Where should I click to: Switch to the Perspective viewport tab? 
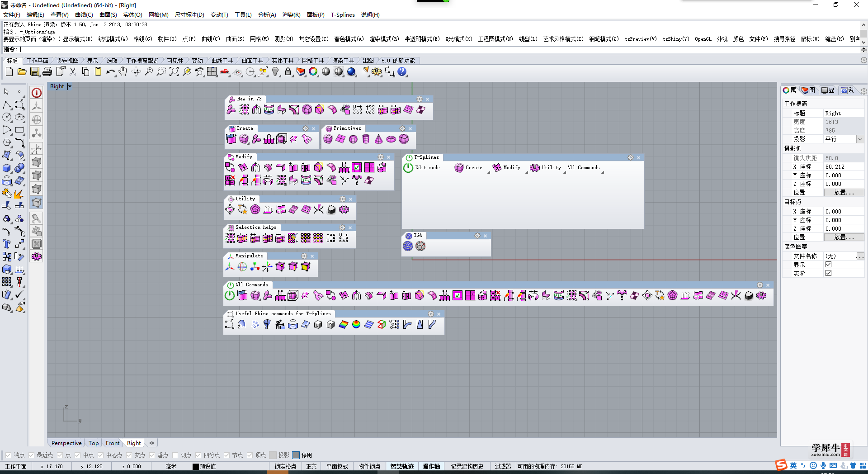[x=66, y=443]
